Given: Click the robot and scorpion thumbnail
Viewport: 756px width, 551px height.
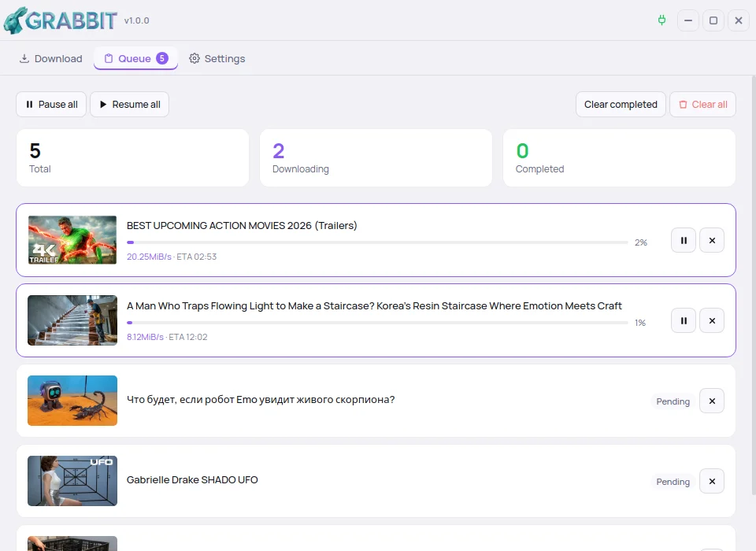Looking at the screenshot, I should [72, 401].
